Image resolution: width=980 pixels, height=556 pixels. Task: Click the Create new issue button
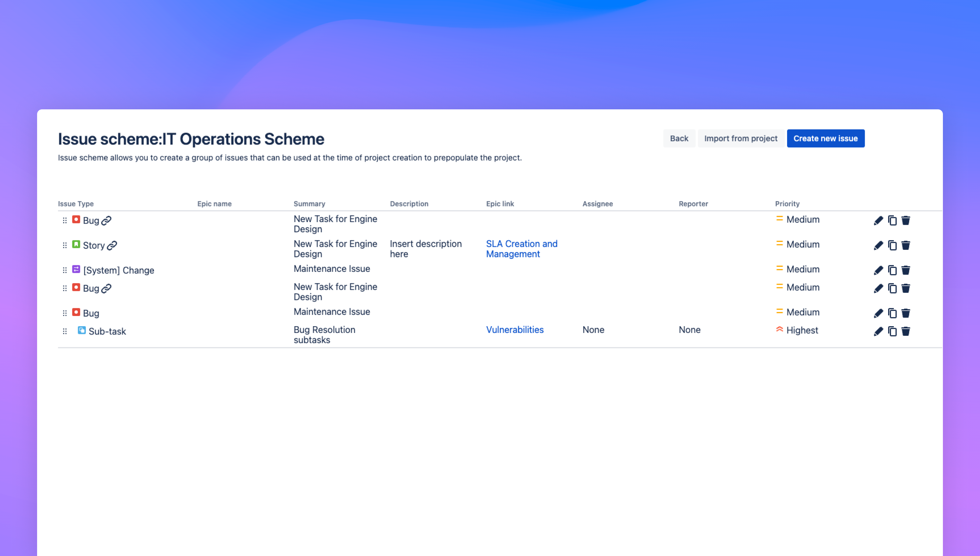pos(825,138)
